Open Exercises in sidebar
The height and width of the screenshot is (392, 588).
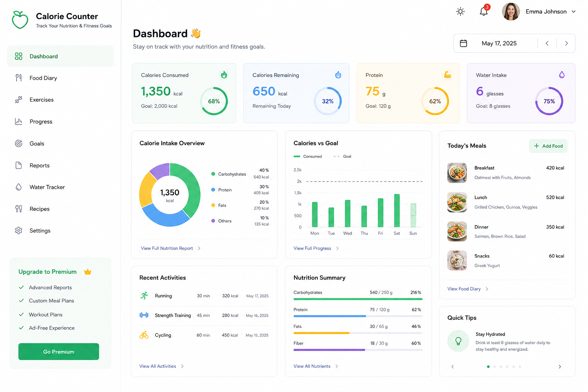(60, 100)
